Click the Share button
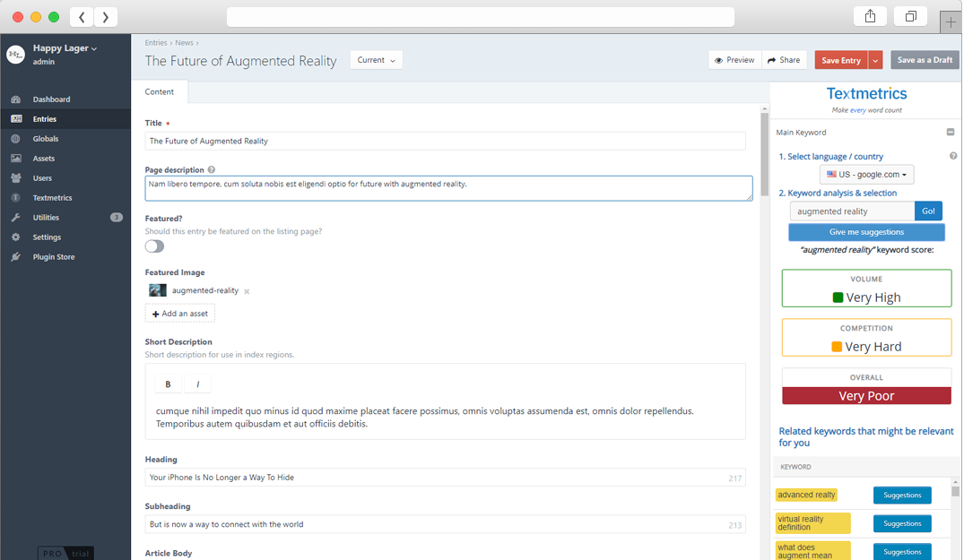The width and height of the screenshot is (964, 560). click(784, 60)
